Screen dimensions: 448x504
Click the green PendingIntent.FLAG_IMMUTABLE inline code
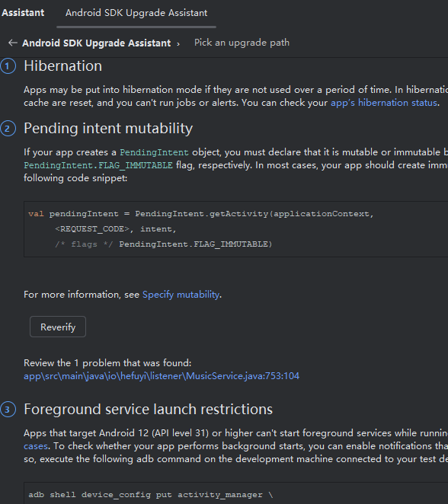[98, 165]
